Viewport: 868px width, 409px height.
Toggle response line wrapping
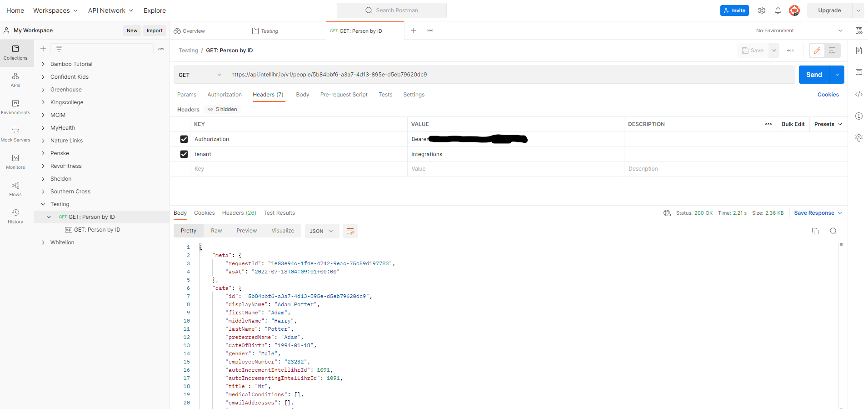(x=350, y=231)
